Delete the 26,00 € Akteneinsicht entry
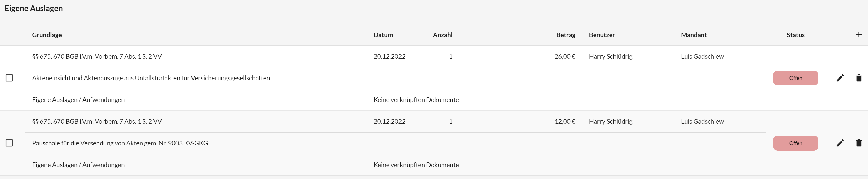Viewport: 868px width, 179px height. click(858, 78)
